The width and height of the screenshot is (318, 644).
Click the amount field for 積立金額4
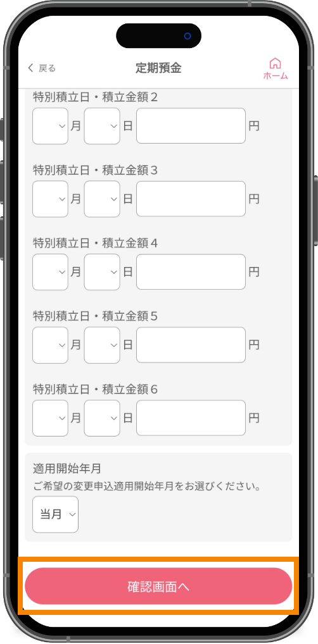coord(191,272)
